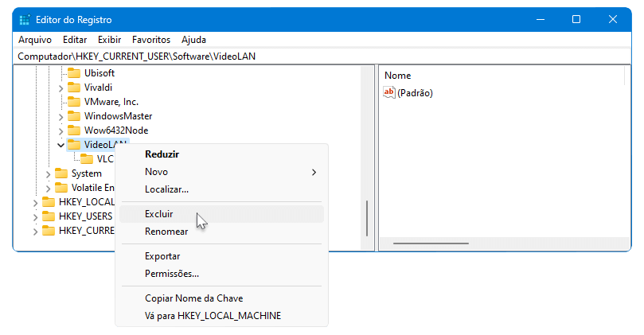
Task: Open the Favoritos menu
Action: coord(151,40)
